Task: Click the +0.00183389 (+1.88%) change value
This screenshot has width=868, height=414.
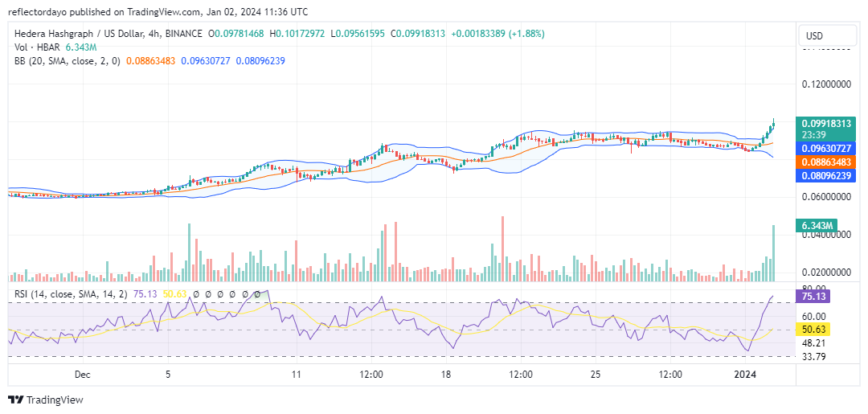Action: coord(497,34)
